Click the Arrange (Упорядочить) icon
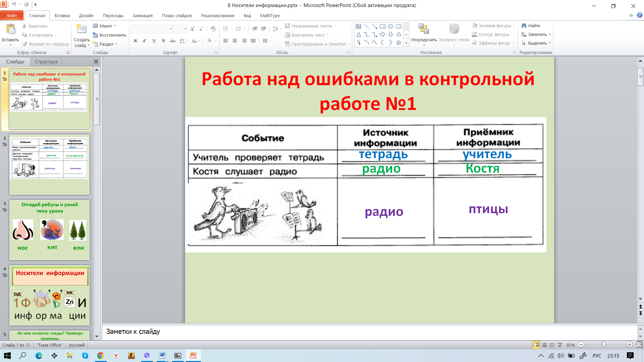This screenshot has width=644, height=362. 424,29
